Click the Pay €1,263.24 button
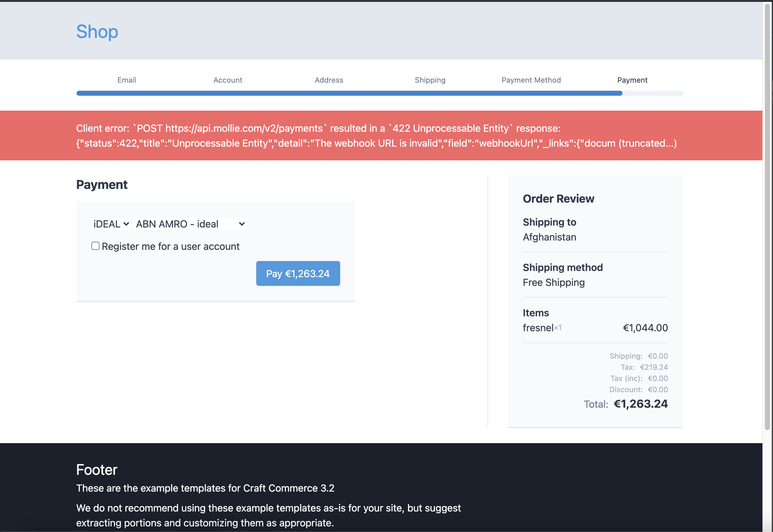Viewport: 773px width, 532px height. coord(298,273)
